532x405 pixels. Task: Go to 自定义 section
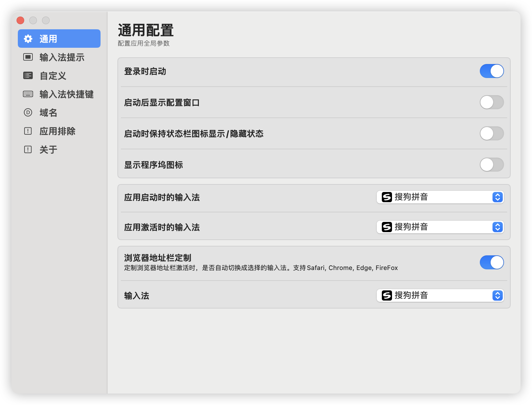pos(59,76)
